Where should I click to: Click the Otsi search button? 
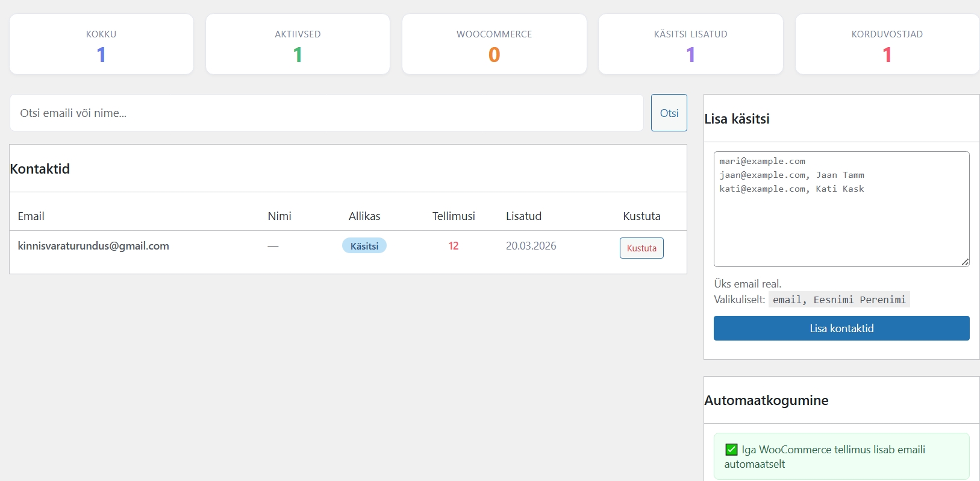tap(669, 113)
